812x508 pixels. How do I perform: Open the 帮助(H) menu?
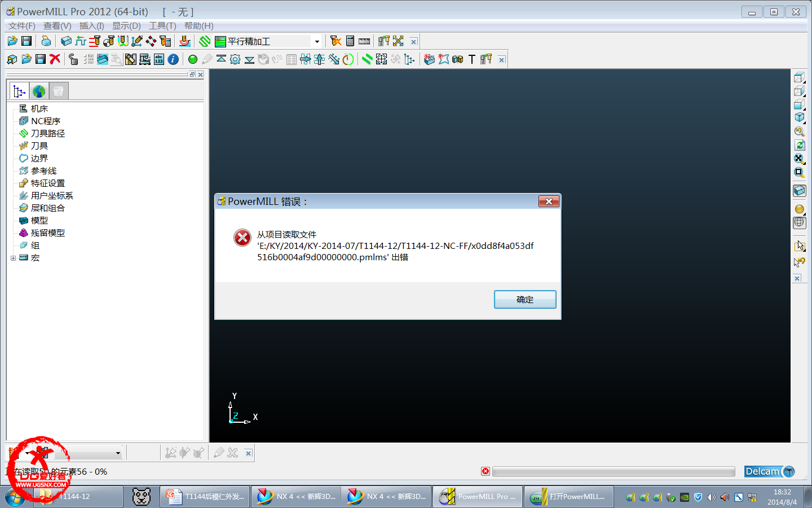pyautogui.click(x=199, y=26)
